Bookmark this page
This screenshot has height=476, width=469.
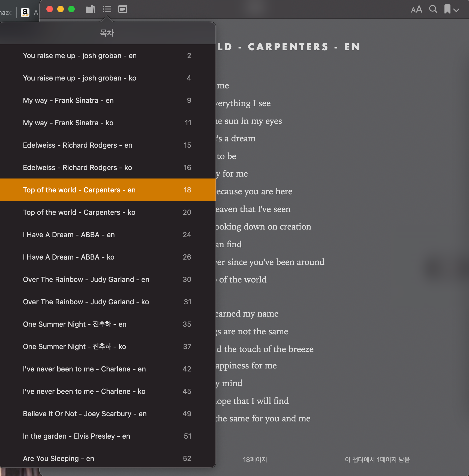point(447,9)
